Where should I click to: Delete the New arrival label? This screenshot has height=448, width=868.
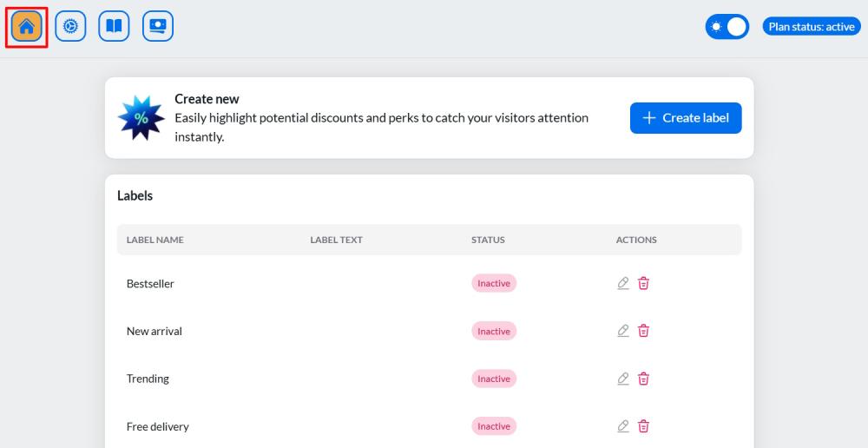[643, 331]
